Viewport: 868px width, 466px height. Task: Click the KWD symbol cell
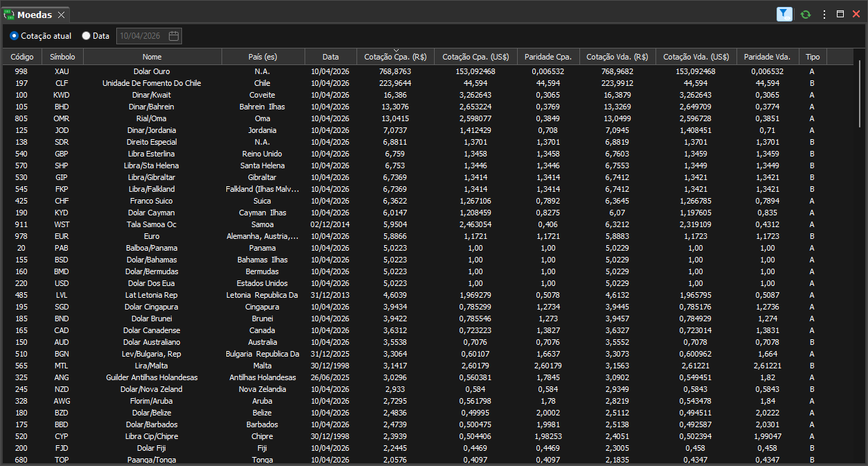pos(62,95)
